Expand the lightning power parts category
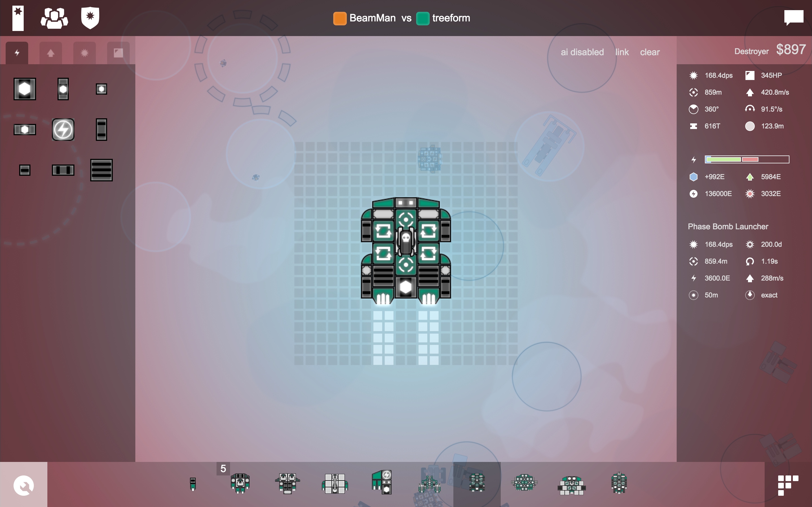Screen dimensions: 812x507 [x=17, y=52]
